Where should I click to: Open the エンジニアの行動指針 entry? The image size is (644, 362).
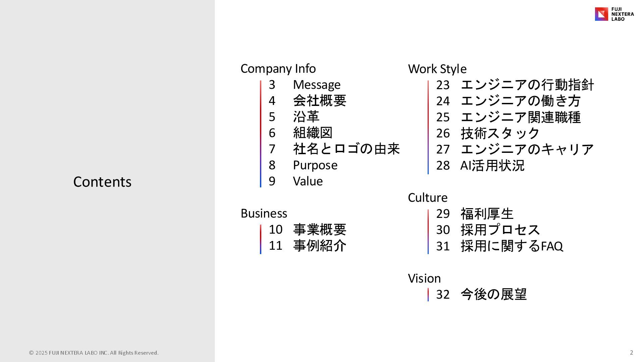point(527,85)
